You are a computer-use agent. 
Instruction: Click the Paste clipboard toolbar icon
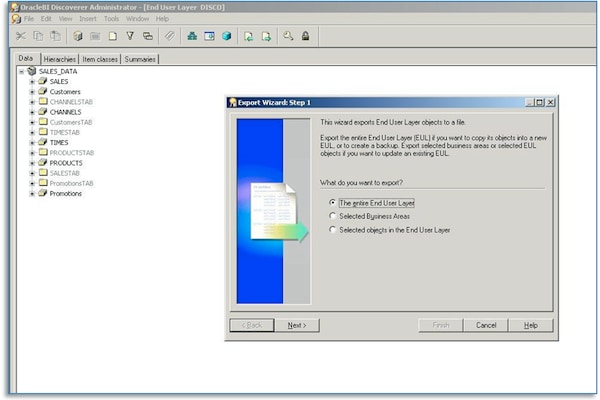55,36
